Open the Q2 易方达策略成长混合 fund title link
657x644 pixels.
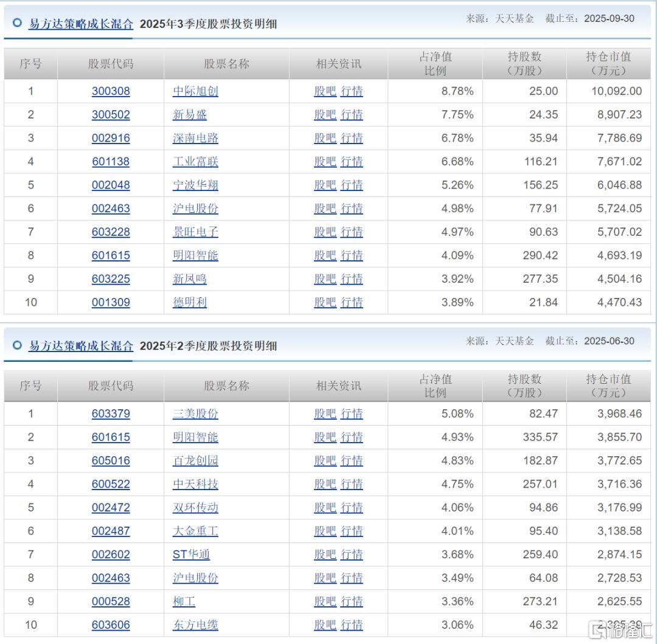pos(81,346)
